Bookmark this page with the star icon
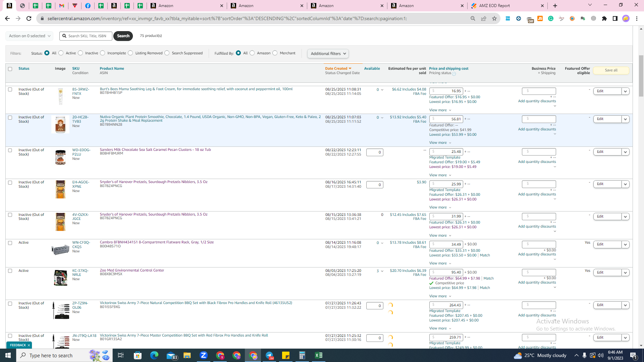Screen dimensions: 644x362 [x=494, y=18]
